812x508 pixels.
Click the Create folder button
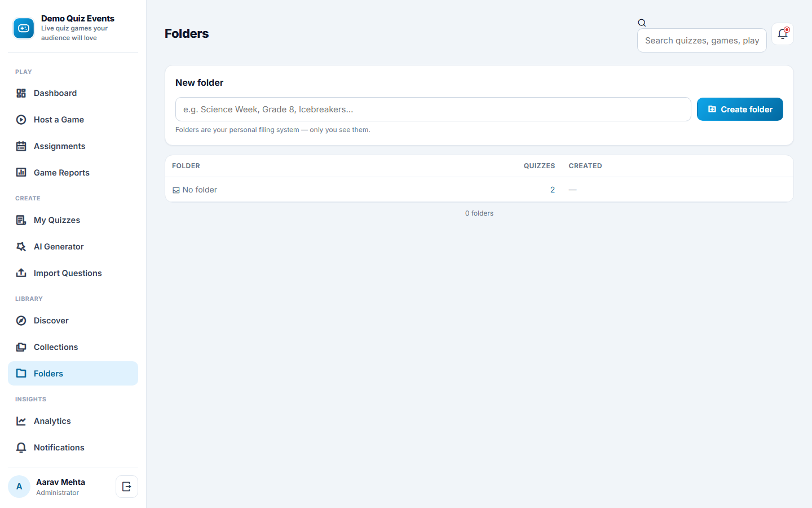740,110
